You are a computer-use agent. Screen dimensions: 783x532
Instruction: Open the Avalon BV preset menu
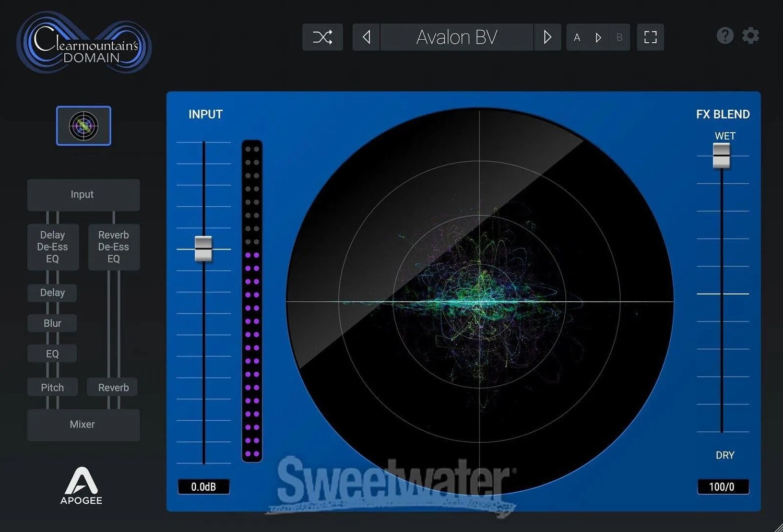pyautogui.click(x=457, y=37)
